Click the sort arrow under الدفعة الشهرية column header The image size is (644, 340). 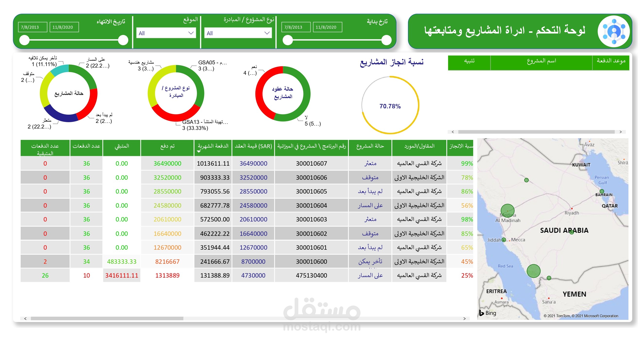click(199, 151)
